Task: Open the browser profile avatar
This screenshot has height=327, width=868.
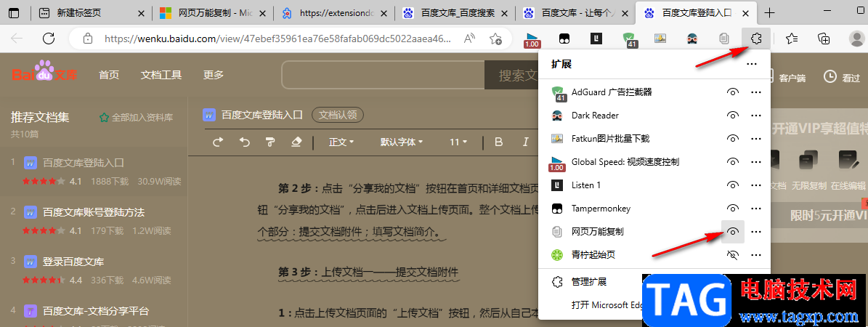Action: (x=857, y=39)
